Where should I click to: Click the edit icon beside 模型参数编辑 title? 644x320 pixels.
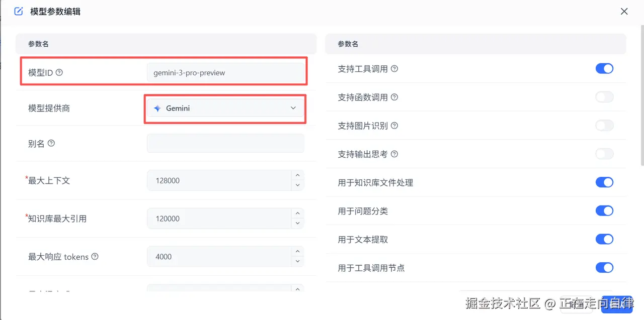[x=19, y=11]
